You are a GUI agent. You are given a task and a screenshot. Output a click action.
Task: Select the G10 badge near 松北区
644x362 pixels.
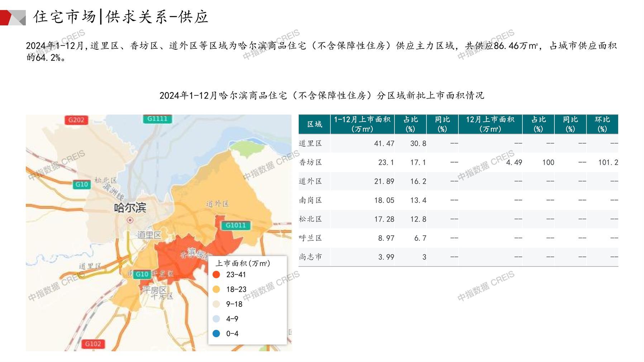(x=81, y=184)
